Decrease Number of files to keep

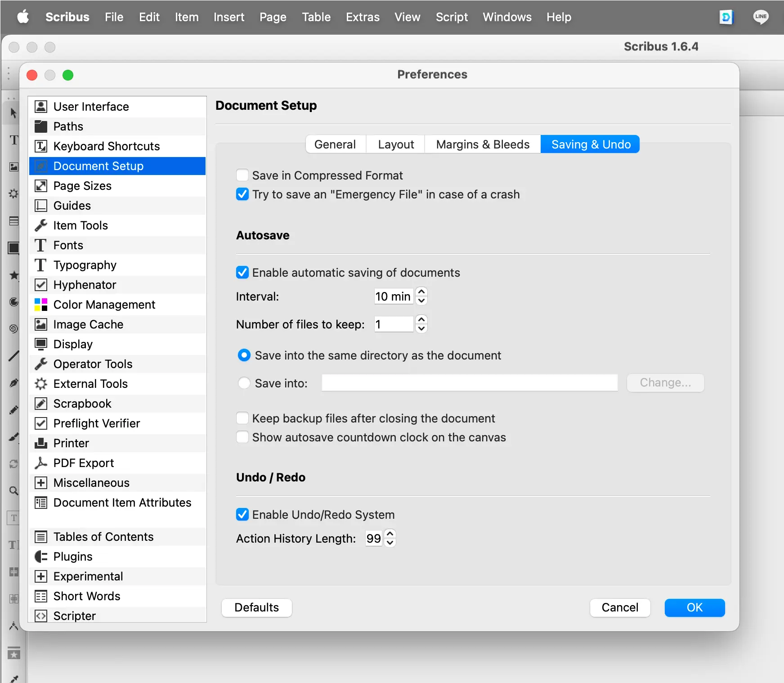(421, 329)
